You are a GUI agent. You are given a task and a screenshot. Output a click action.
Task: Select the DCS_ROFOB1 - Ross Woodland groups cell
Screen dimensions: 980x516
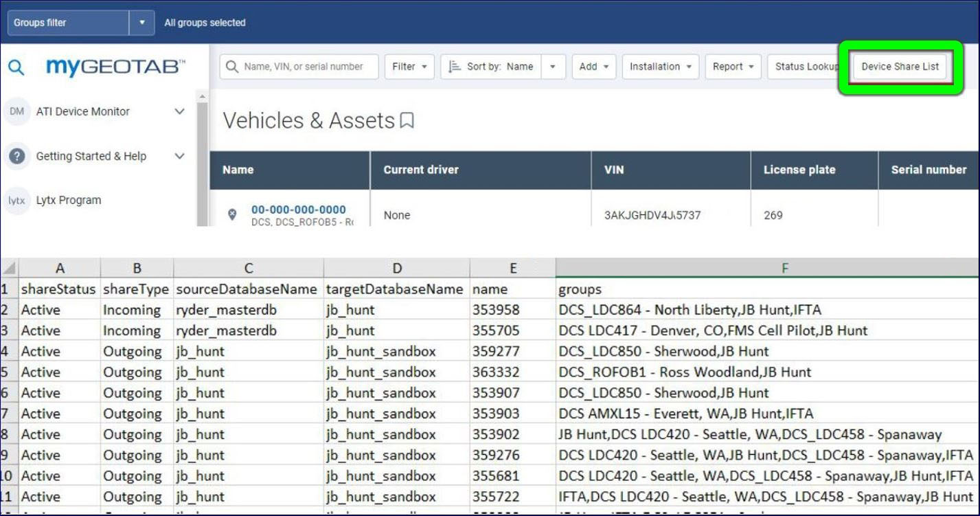(x=768, y=372)
